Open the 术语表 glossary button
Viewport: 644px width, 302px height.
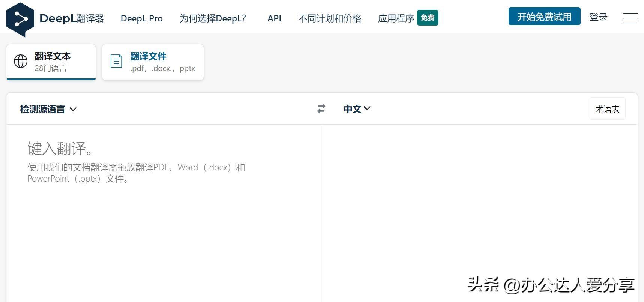(x=607, y=109)
